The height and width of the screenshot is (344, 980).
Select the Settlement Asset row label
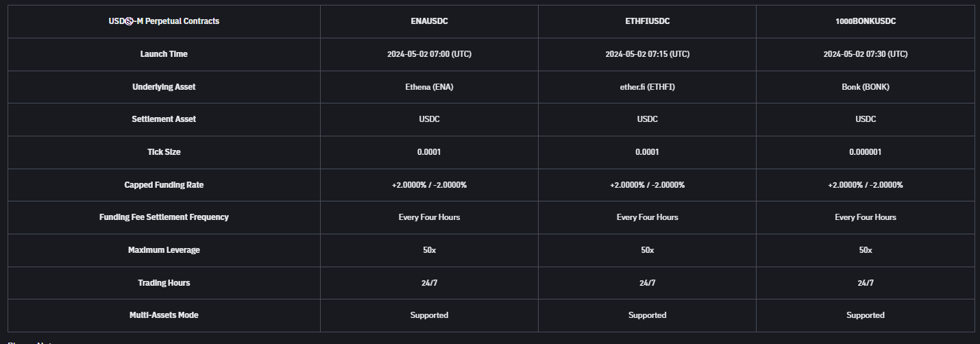[164, 119]
